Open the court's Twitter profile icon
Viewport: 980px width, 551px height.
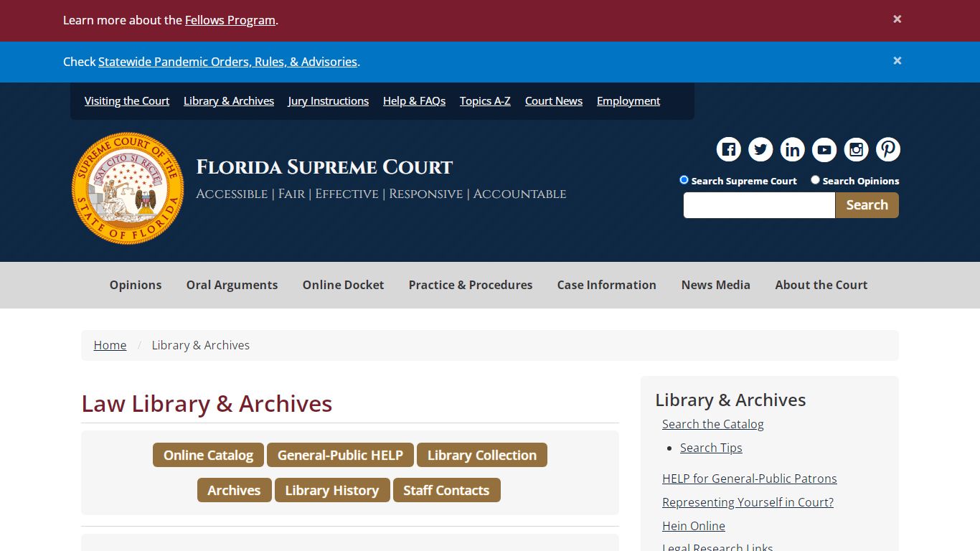tap(760, 149)
